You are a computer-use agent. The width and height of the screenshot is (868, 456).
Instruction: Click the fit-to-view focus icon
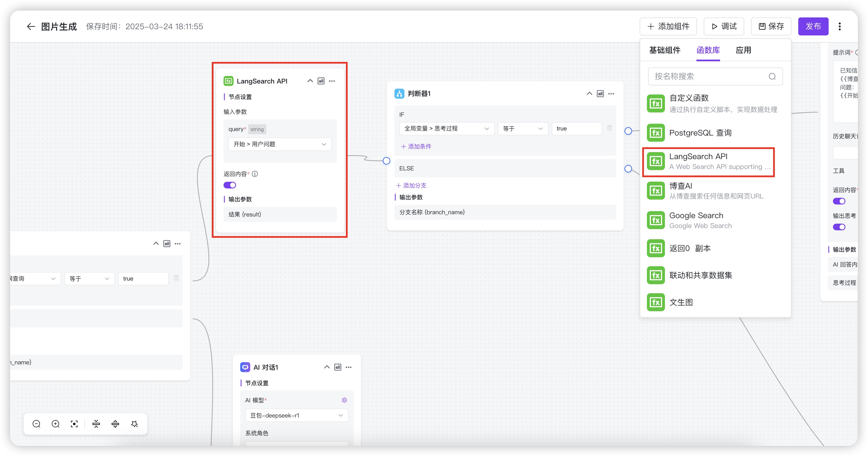click(x=74, y=424)
